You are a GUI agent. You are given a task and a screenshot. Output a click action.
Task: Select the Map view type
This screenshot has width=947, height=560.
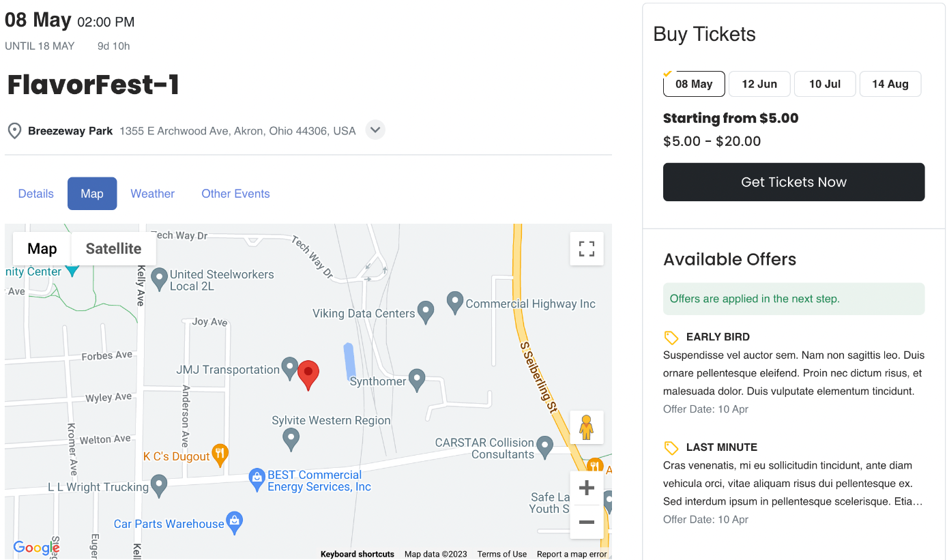(42, 249)
